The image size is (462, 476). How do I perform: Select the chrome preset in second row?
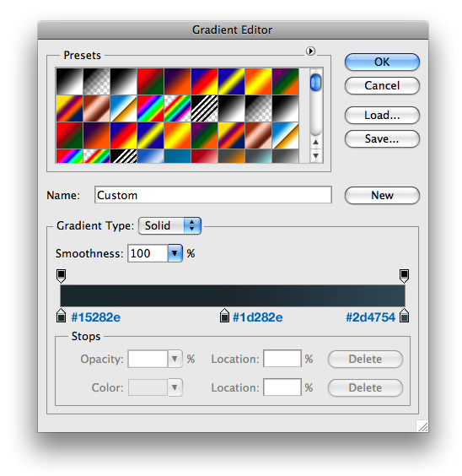tap(123, 108)
